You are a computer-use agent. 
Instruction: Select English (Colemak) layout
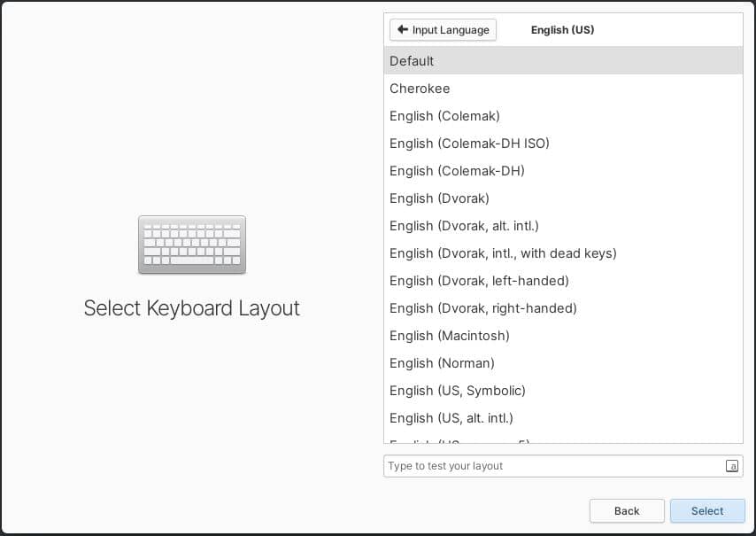[563, 116]
